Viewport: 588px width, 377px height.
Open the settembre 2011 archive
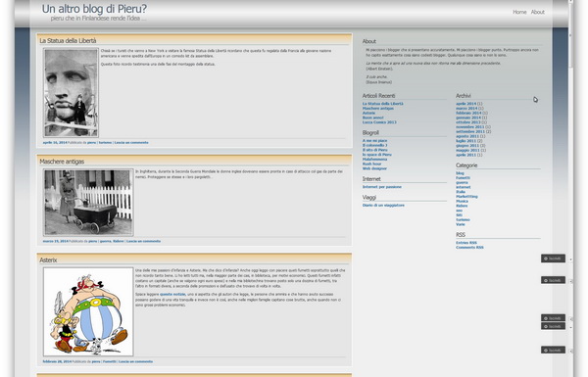coord(470,131)
